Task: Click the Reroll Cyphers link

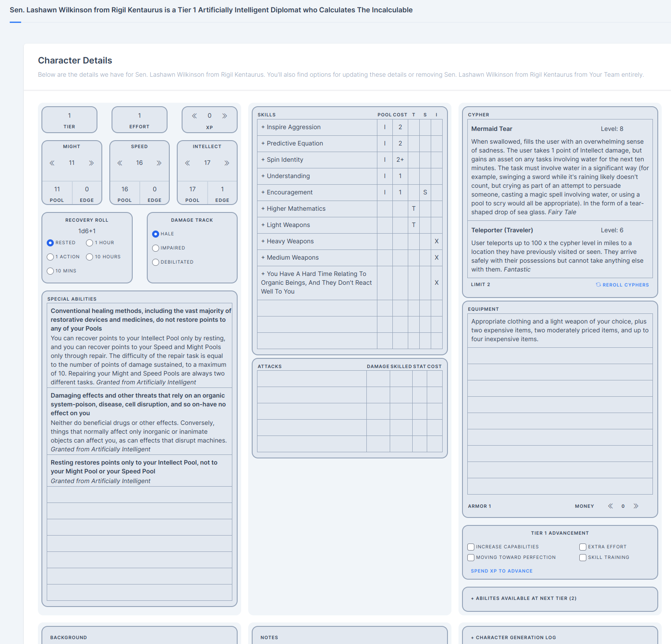Action: click(x=622, y=285)
